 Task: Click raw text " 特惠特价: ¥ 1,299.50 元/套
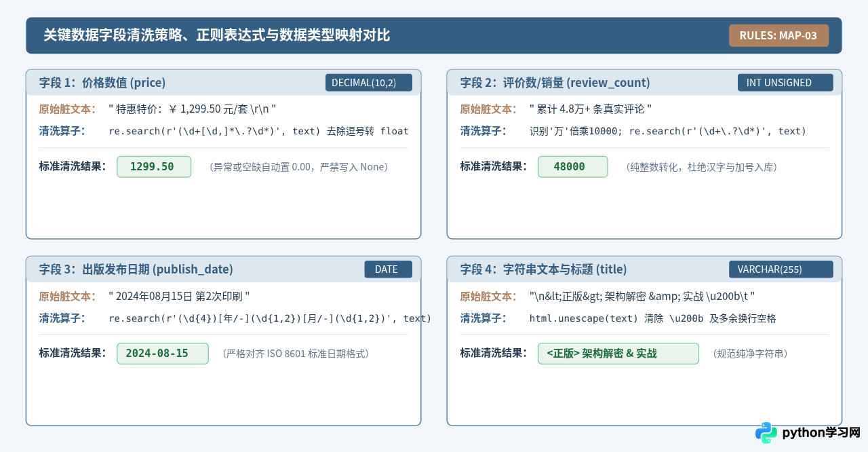(193, 109)
